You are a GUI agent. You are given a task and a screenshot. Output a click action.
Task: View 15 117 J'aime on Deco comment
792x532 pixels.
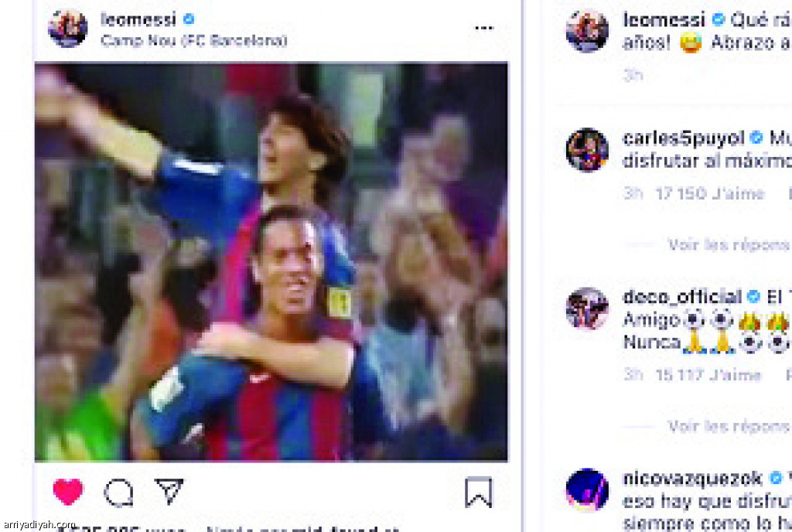pyautogui.click(x=708, y=375)
